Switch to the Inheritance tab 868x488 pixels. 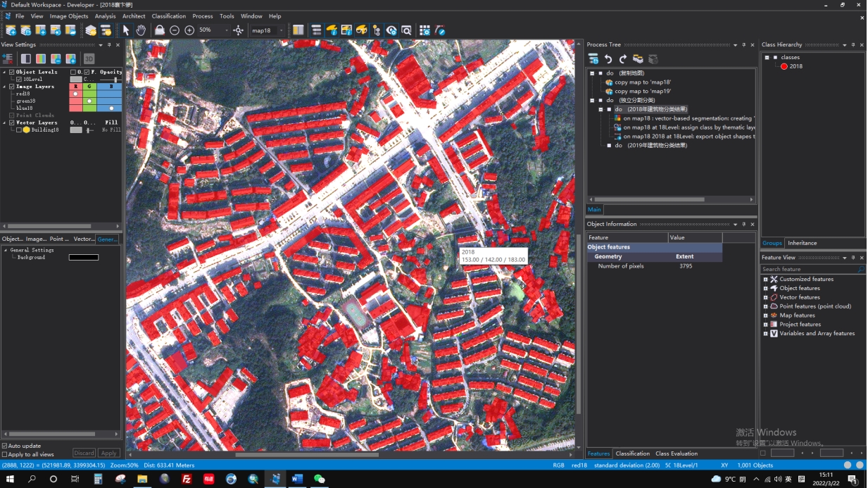[802, 243]
